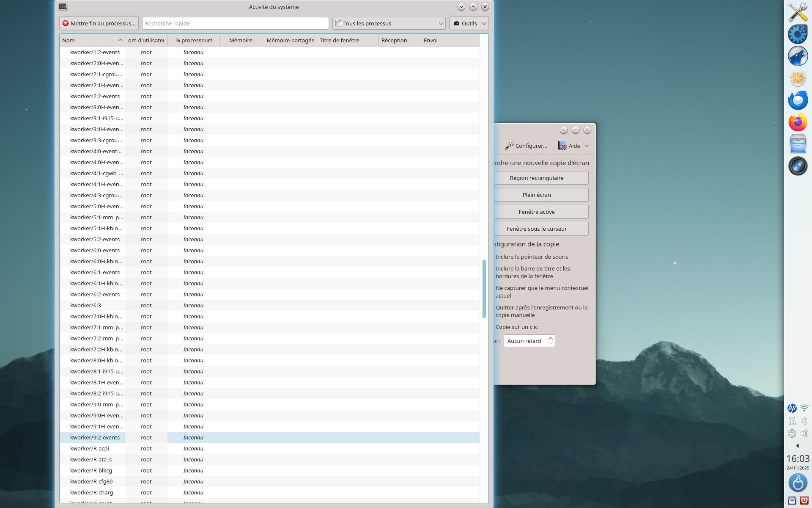Image resolution: width=812 pixels, height=508 pixels.
Task: Open Firefox from the side panel
Action: 798,122
